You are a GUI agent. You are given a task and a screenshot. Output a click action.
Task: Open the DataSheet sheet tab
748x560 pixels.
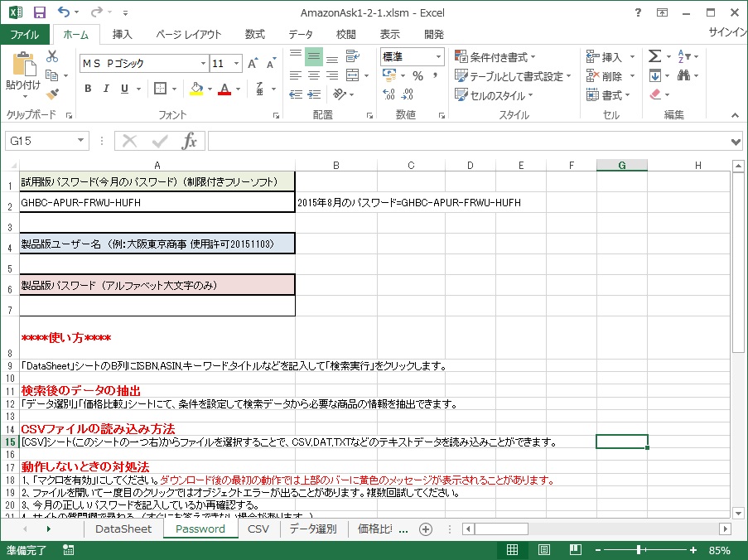(x=123, y=529)
